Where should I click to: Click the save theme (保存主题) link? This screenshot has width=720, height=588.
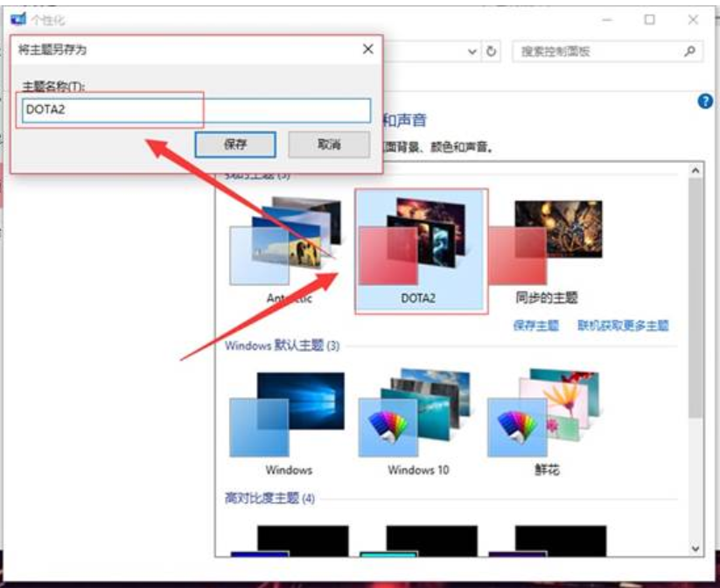tap(536, 325)
